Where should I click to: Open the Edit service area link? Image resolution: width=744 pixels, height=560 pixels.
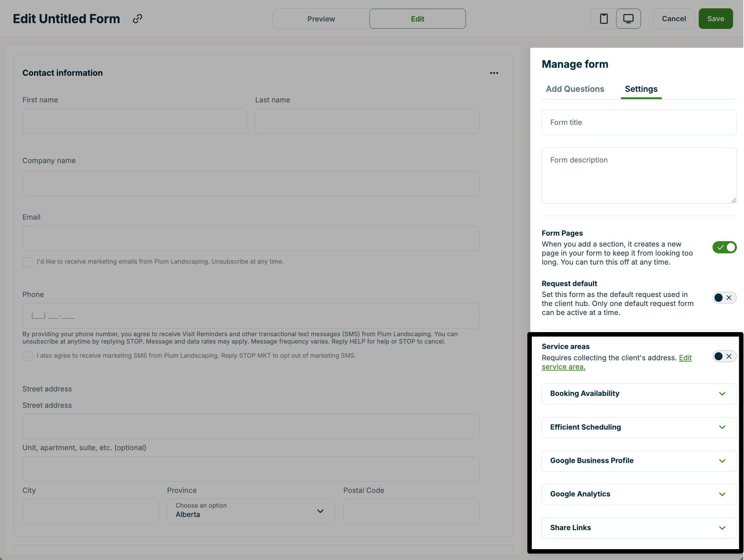click(564, 367)
